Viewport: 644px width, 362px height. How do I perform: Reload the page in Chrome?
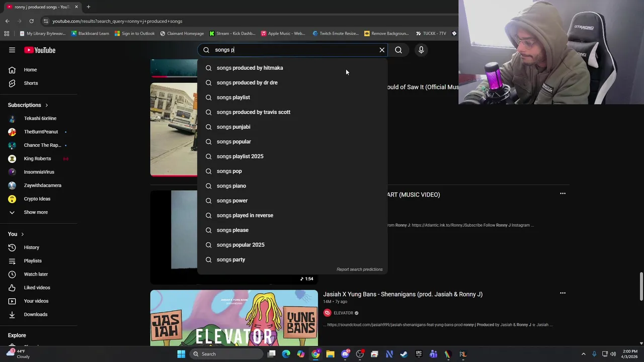(31, 21)
